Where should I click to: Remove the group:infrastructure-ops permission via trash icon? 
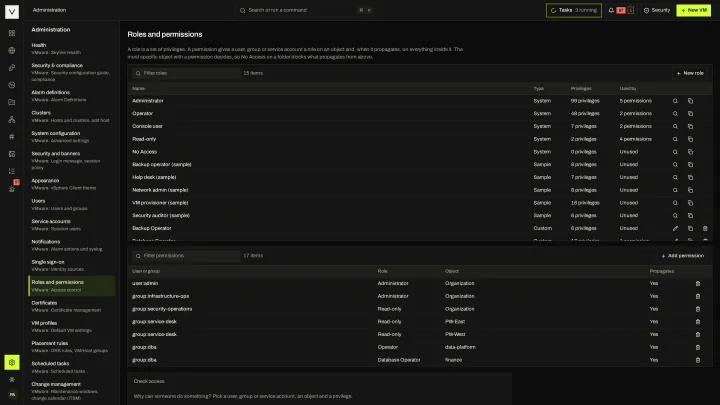[698, 296]
